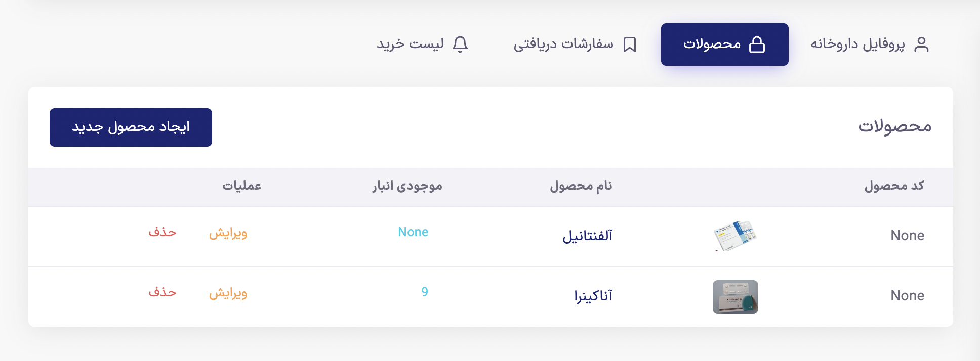
Task: Open the لیست خرید tab
Action: click(x=422, y=44)
